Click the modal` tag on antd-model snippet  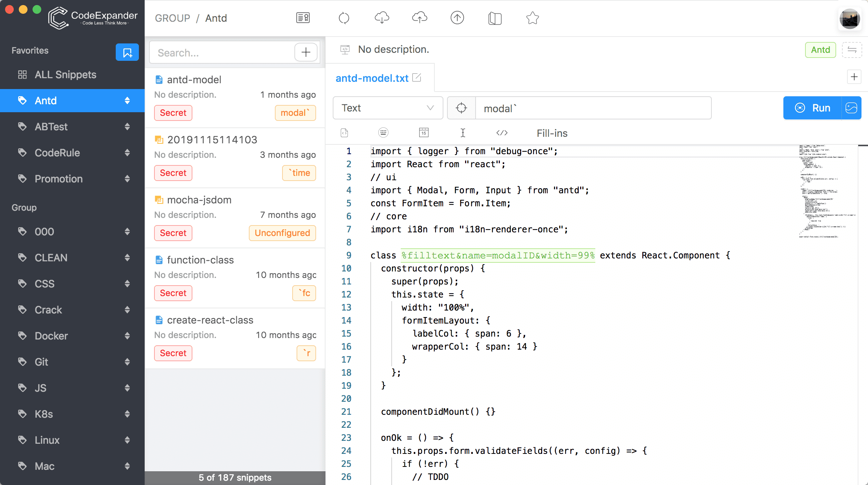tap(295, 113)
